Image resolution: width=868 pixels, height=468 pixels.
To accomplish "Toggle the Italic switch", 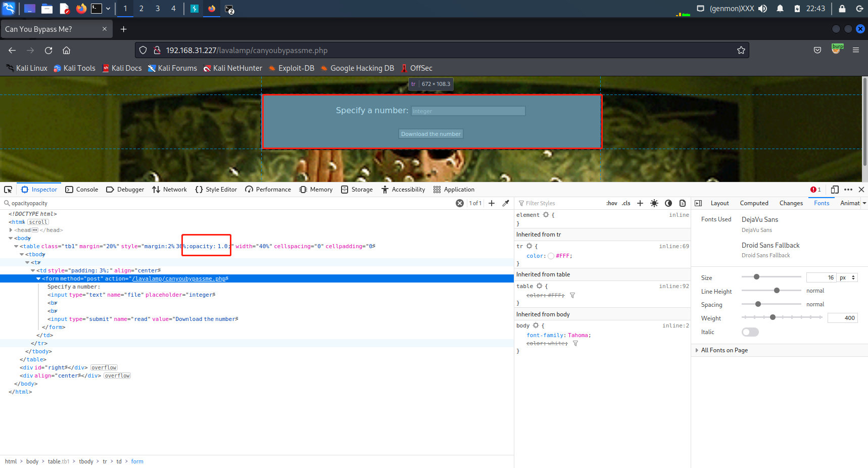I will 750,332.
